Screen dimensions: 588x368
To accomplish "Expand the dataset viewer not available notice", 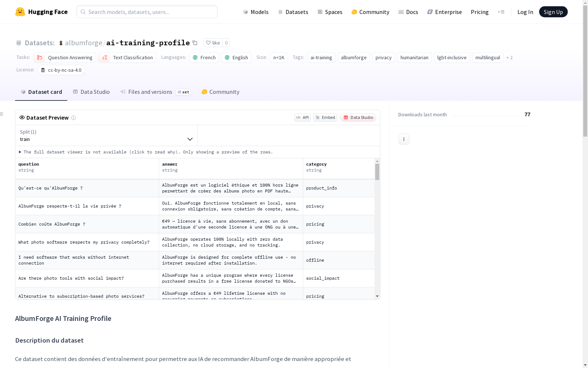I will click(146, 152).
